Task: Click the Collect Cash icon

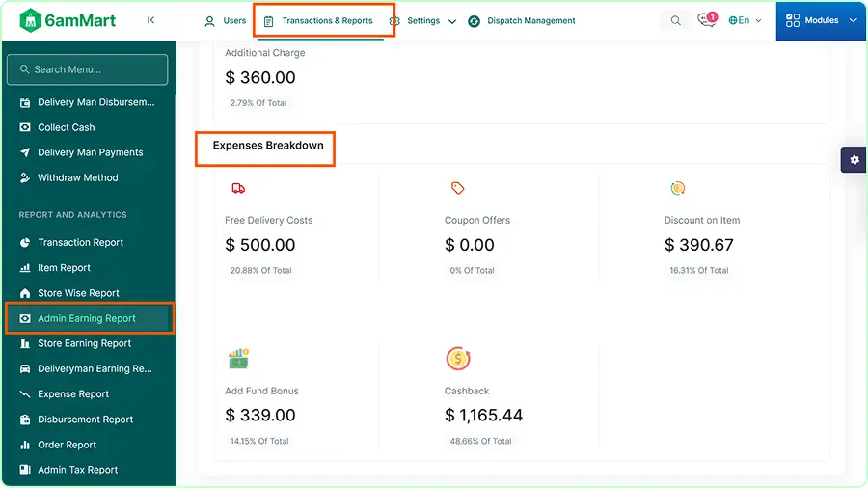Action: tap(25, 128)
